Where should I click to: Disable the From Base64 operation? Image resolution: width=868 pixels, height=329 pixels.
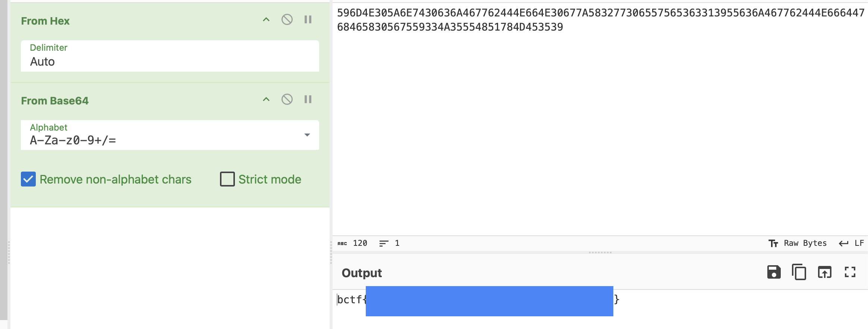point(287,99)
